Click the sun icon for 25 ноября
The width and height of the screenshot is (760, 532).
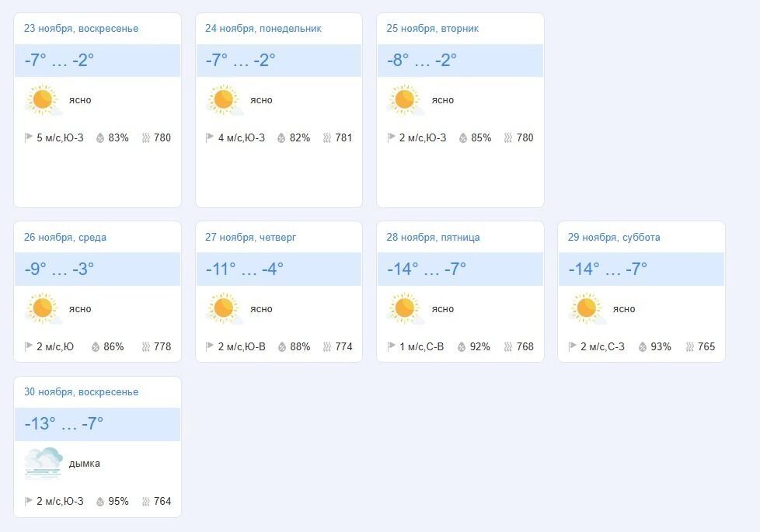pyautogui.click(x=405, y=100)
